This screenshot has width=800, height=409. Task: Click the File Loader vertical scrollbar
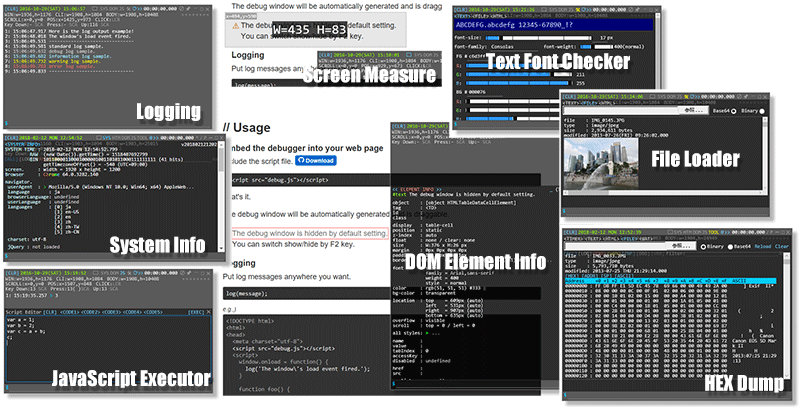coord(765,155)
